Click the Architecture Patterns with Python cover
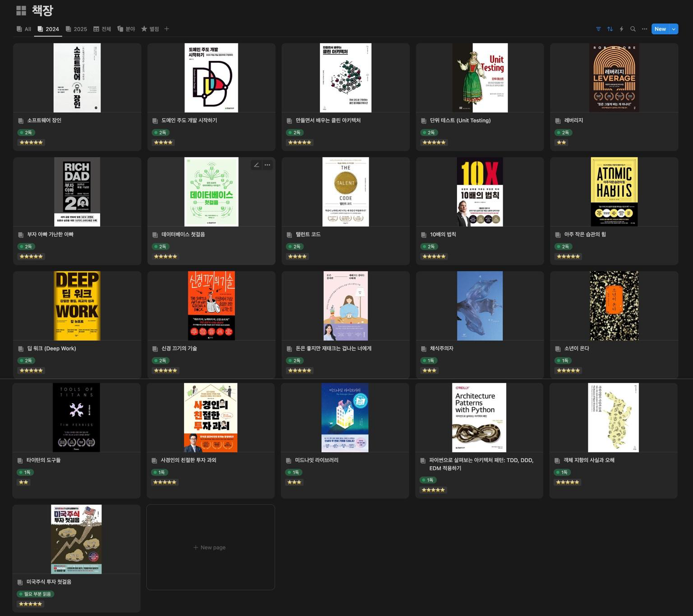Screen dimensions: 693x616 click(479, 417)
